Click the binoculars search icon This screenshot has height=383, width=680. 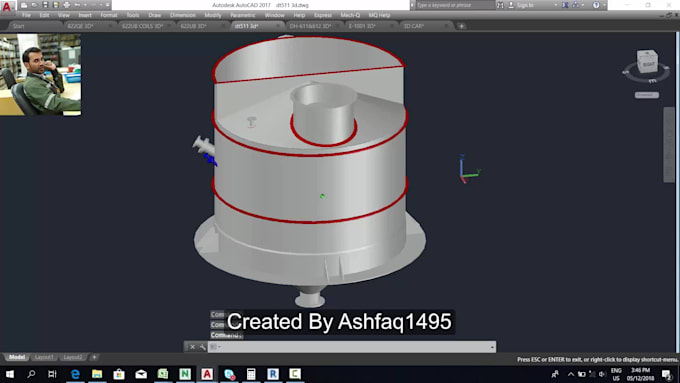[x=500, y=5]
